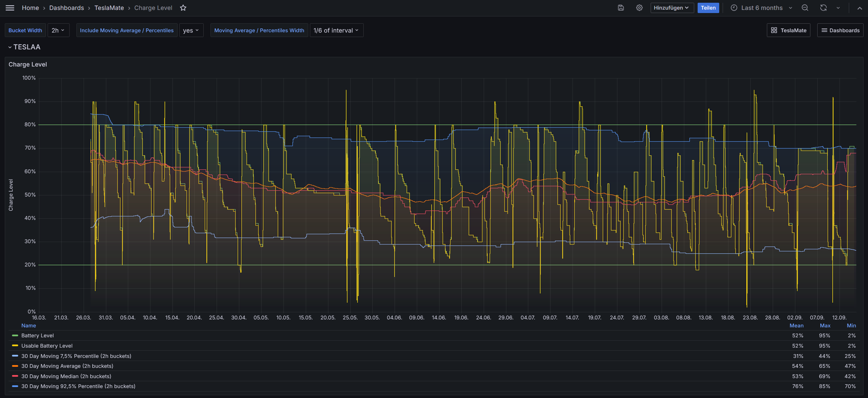Collapse the TESLAA row
This screenshot has width=868, height=398.
click(x=24, y=47)
